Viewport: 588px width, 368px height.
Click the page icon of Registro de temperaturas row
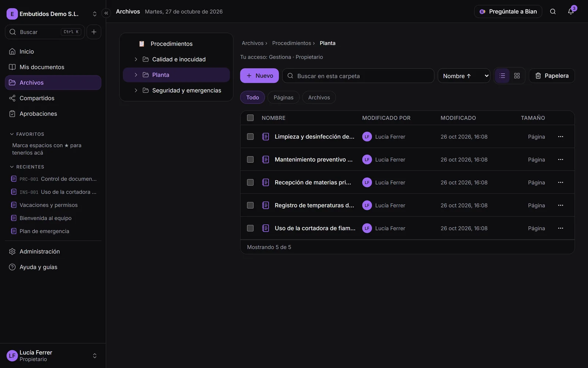click(x=265, y=205)
